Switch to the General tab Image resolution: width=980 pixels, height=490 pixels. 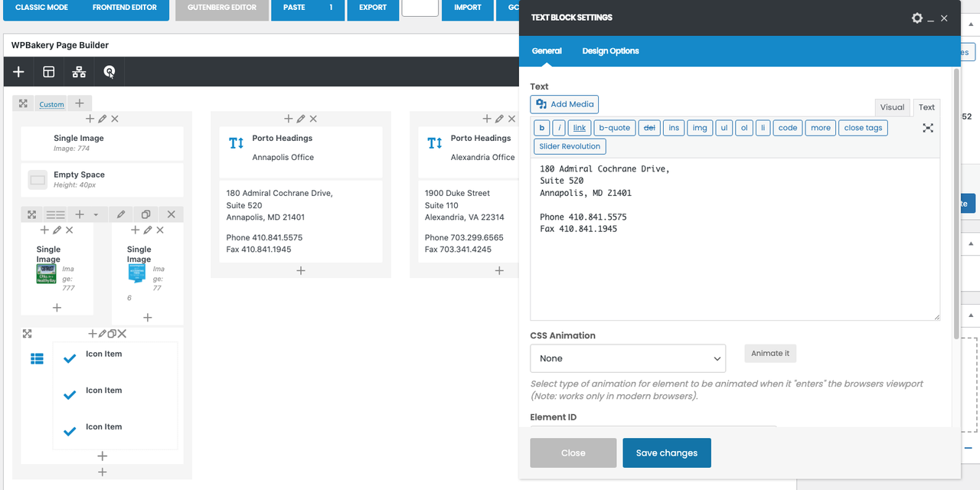[x=547, y=51]
